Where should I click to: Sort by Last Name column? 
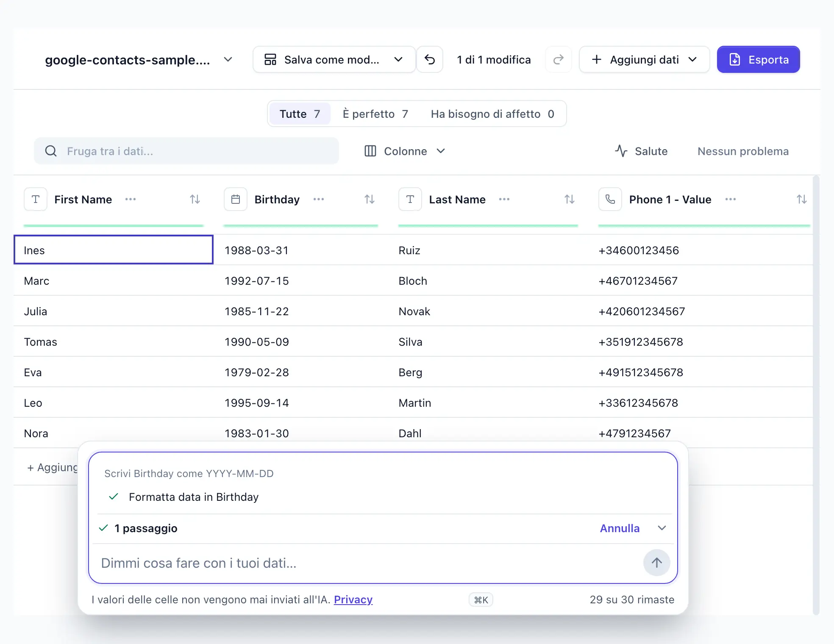click(570, 199)
